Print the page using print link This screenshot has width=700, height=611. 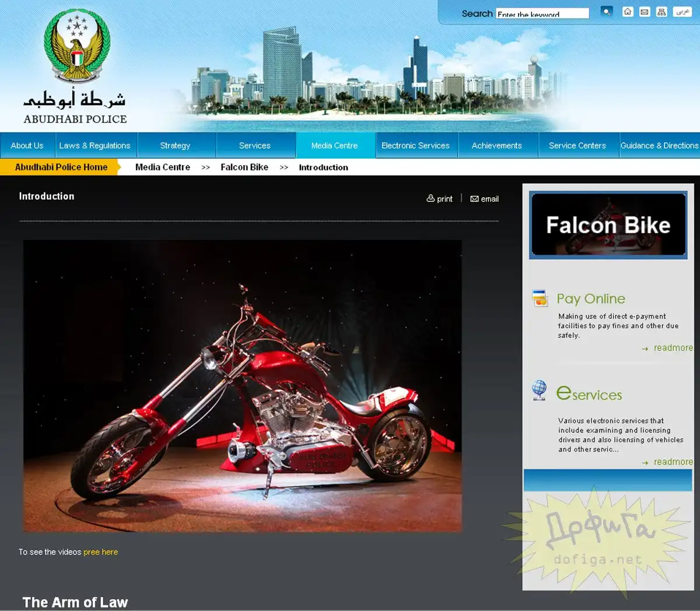point(440,199)
